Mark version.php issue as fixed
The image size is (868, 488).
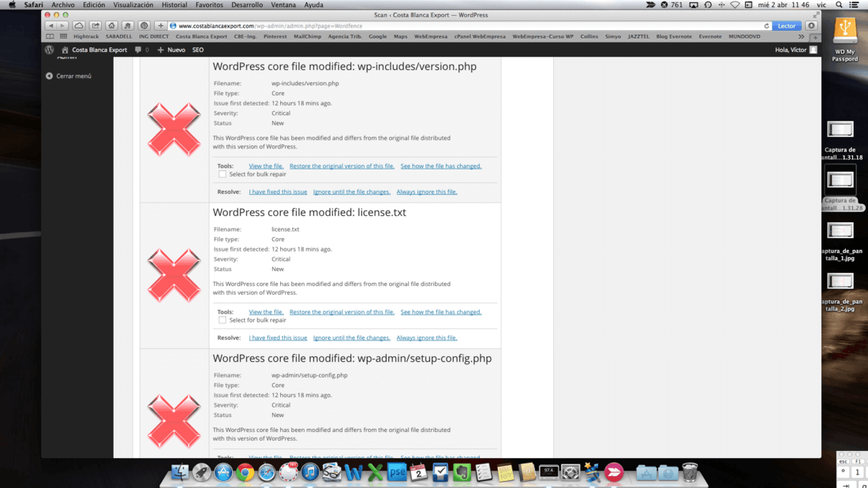click(x=278, y=192)
